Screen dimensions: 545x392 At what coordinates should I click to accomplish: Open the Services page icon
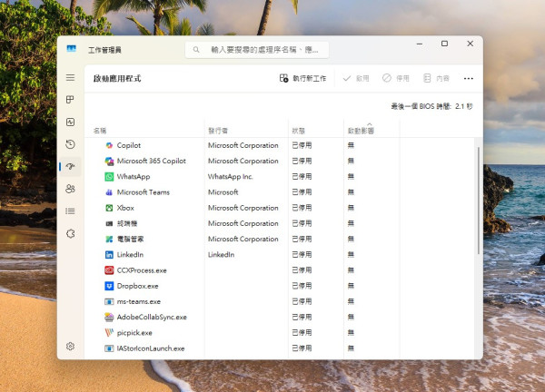70,234
